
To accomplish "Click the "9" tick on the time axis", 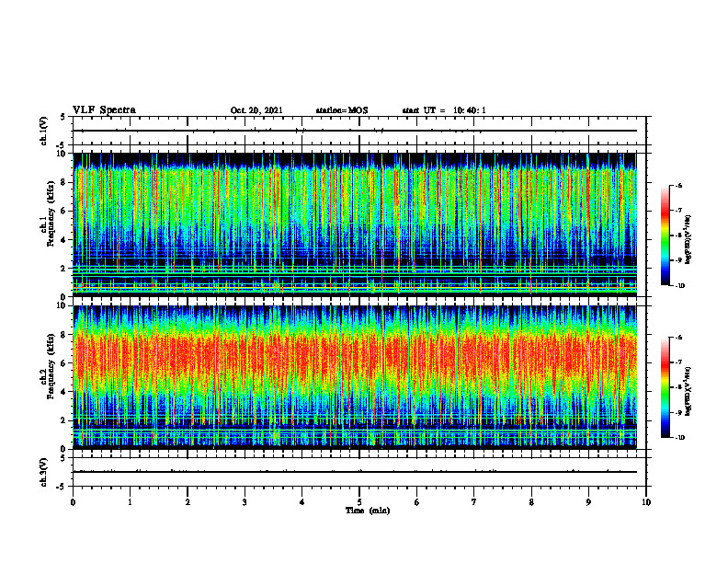I will pos(588,502).
